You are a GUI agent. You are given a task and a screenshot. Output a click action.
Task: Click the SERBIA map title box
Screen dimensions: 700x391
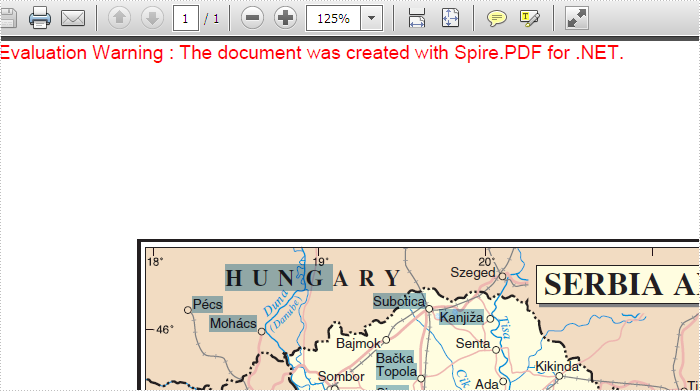click(x=617, y=285)
